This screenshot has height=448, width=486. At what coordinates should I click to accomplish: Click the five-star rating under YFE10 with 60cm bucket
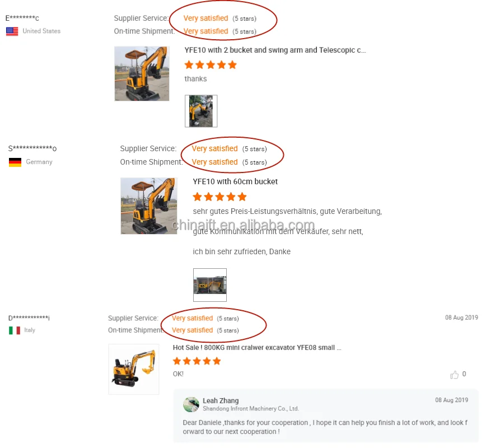click(219, 197)
